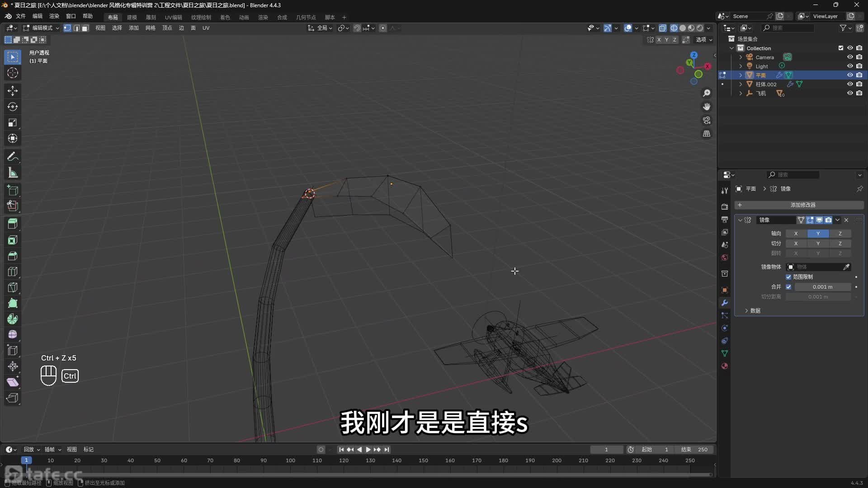The width and height of the screenshot is (868, 488).
Task: Select the Move tool
Action: point(13,91)
